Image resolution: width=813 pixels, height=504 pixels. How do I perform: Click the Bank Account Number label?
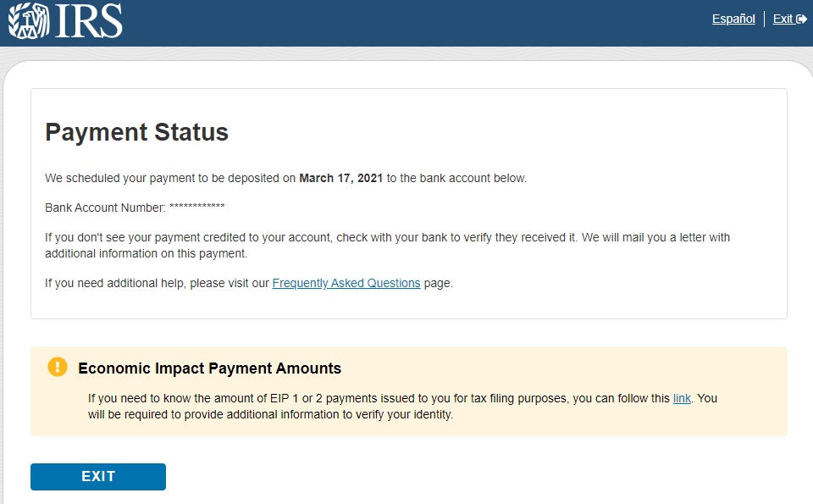pyautogui.click(x=105, y=208)
